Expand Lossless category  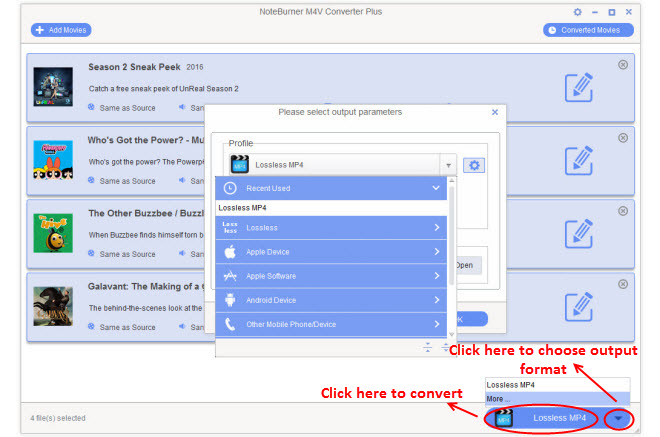[331, 227]
